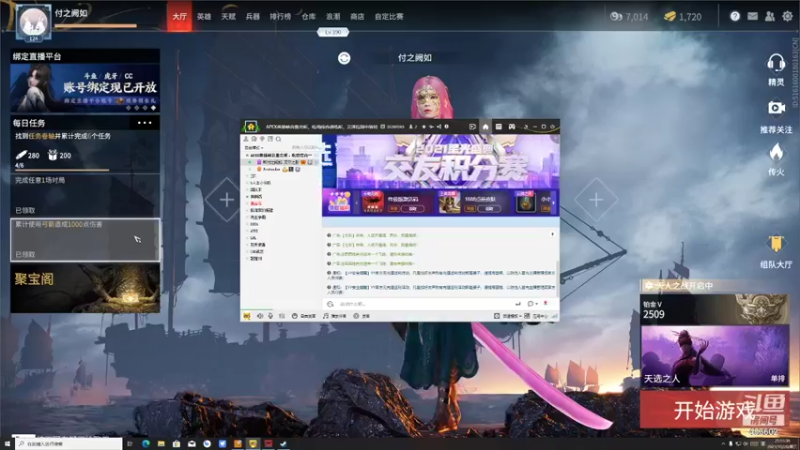Open 每日任务 three-dot menu
This screenshot has width=800, height=450.
point(144,123)
